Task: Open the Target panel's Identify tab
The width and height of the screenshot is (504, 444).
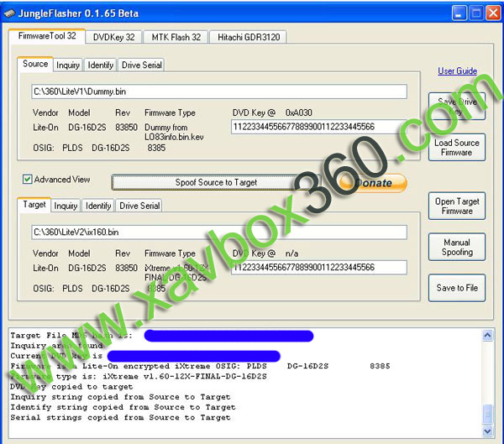Action: point(98,206)
